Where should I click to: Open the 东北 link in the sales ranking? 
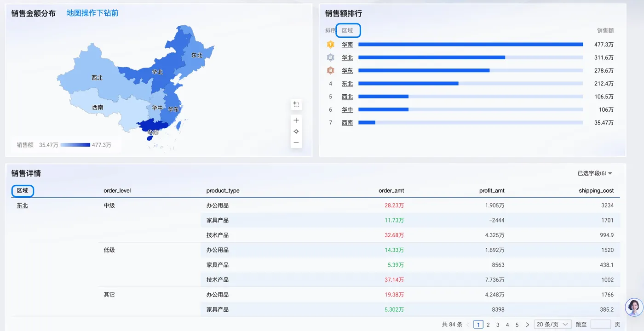click(x=347, y=84)
